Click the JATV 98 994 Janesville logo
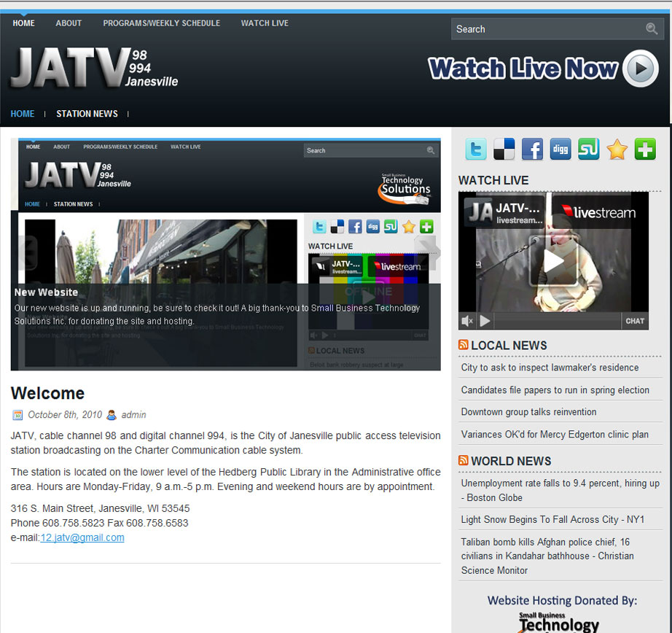This screenshot has width=672, height=633. (x=94, y=68)
